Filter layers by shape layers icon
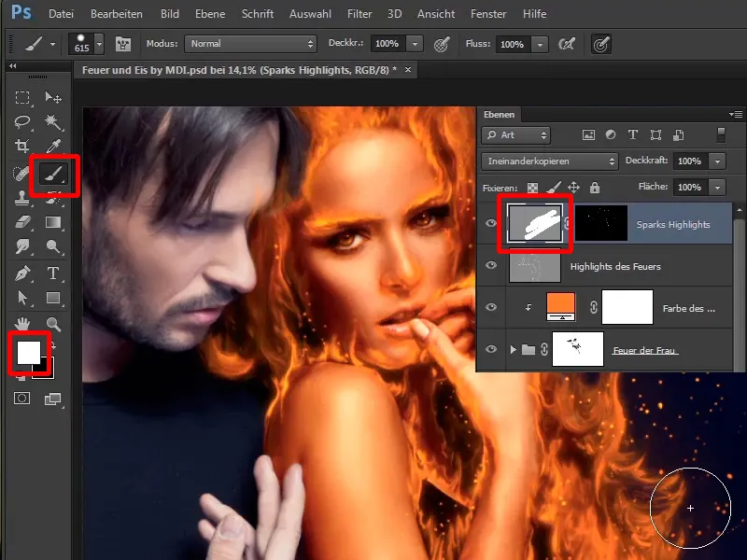Viewport: 747px width, 560px height. [655, 135]
